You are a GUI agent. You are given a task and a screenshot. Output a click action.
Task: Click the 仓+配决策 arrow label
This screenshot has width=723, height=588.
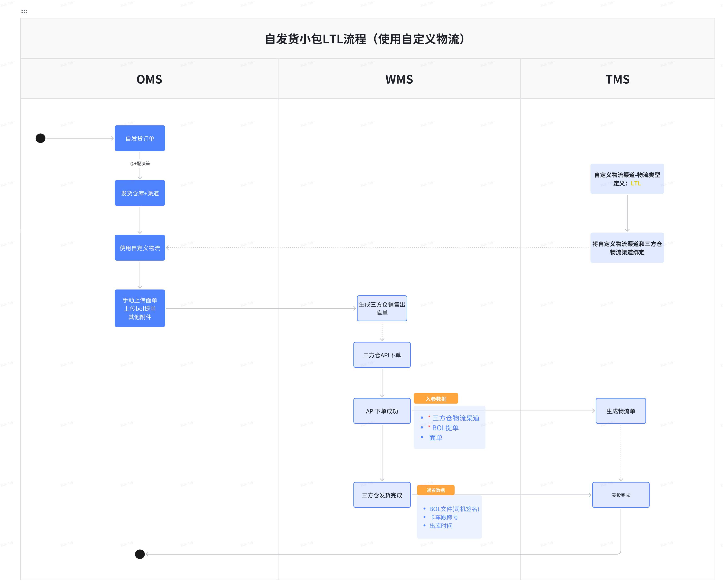point(140,164)
